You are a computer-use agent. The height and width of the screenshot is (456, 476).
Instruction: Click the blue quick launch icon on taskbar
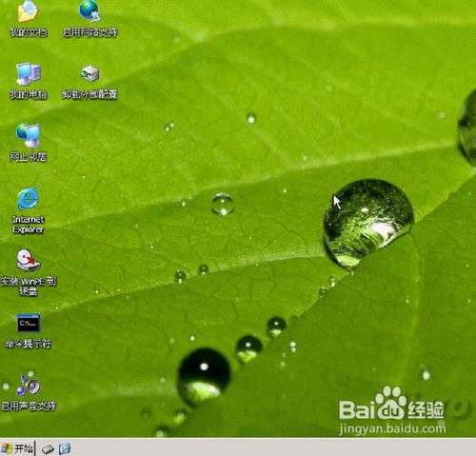point(65,448)
